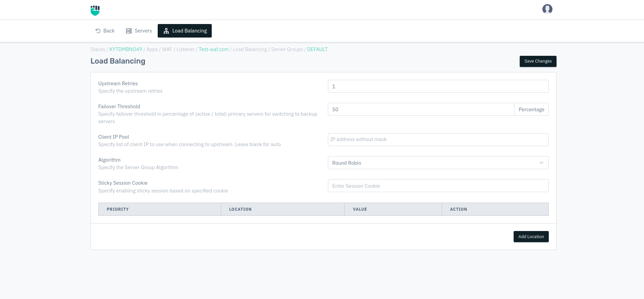This screenshot has height=299, width=644.
Task: Click the Apps breadcrumb text
Action: pos(152,49)
